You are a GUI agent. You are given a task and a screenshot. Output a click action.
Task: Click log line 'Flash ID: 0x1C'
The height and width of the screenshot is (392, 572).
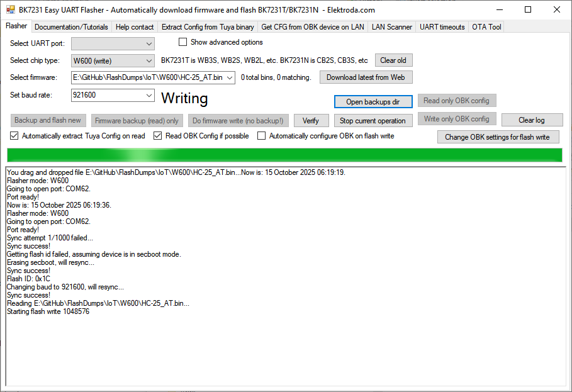[x=28, y=279]
